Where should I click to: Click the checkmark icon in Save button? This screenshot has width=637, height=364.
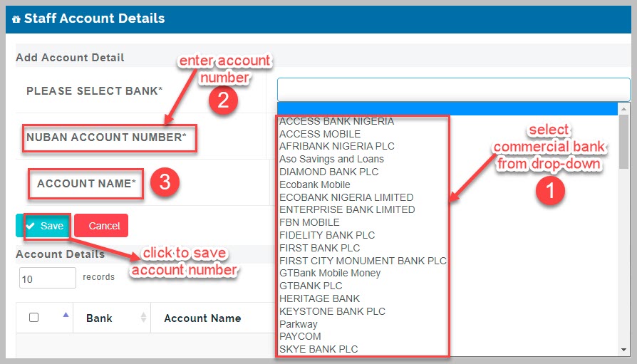[x=30, y=226]
